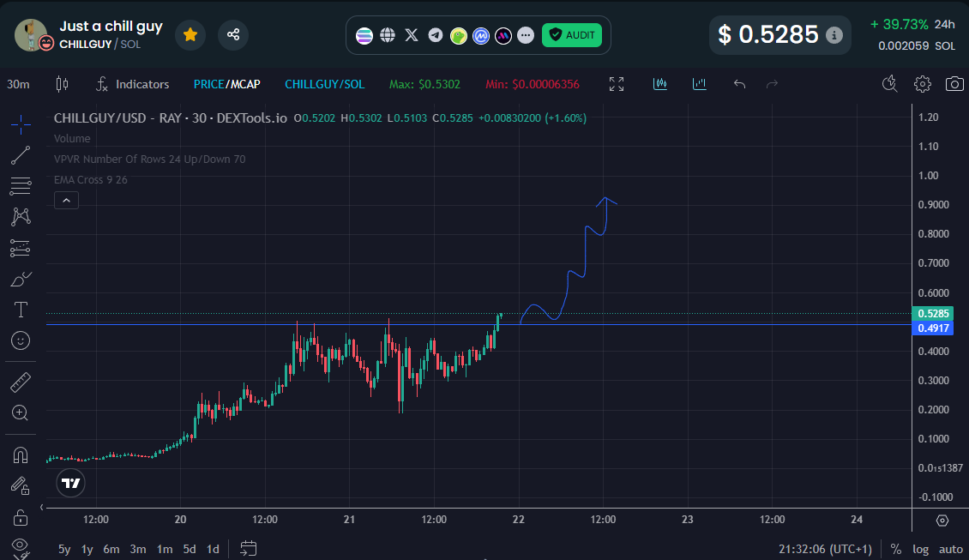This screenshot has width=969, height=560.
Task: Select the crosshair cursor tool
Action: [21, 124]
